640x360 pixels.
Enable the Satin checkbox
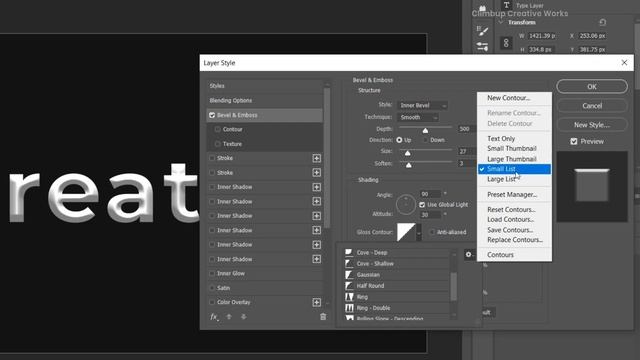tap(212, 288)
